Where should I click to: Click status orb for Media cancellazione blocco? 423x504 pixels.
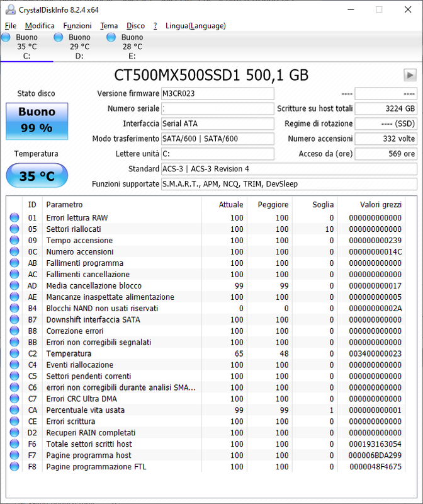pyautogui.click(x=14, y=285)
